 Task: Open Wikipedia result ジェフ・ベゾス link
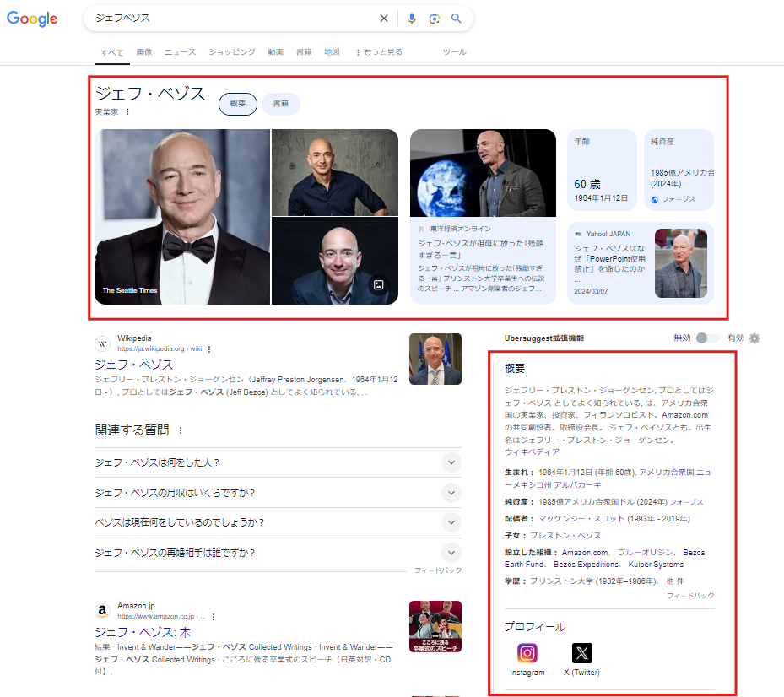pos(134,365)
